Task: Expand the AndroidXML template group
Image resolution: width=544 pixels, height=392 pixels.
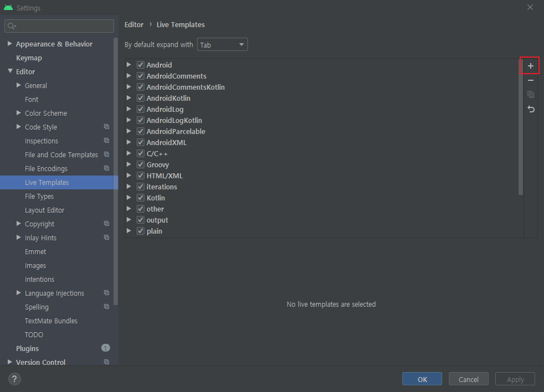Action: (x=129, y=142)
